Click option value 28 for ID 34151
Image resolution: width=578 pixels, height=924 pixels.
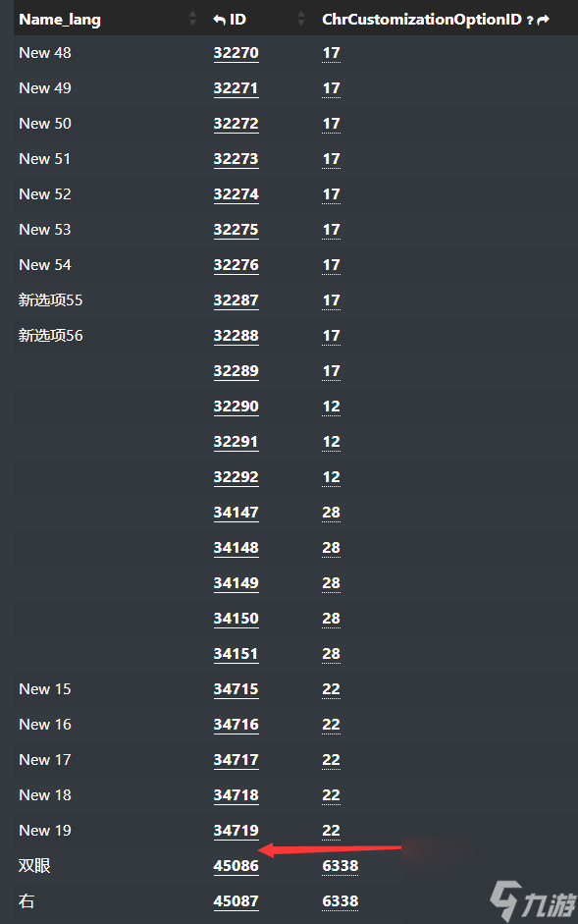(x=331, y=654)
